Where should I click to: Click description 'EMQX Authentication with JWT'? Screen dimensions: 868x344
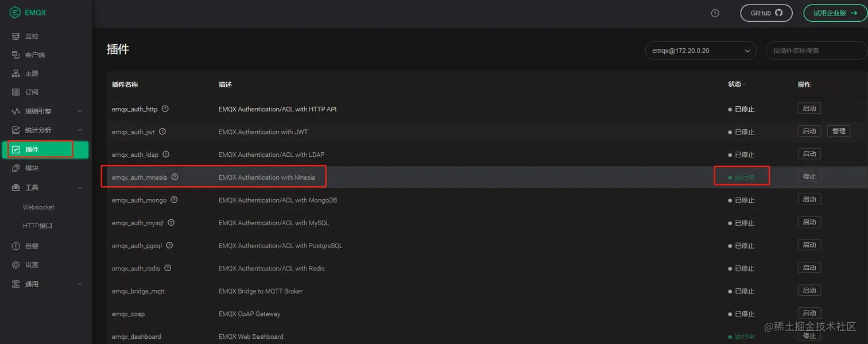tap(263, 132)
